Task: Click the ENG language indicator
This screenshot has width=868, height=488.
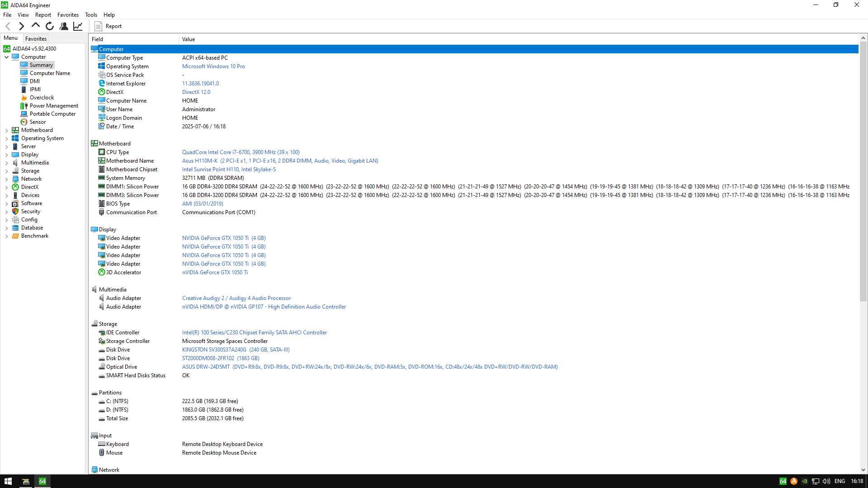Action: (840, 481)
